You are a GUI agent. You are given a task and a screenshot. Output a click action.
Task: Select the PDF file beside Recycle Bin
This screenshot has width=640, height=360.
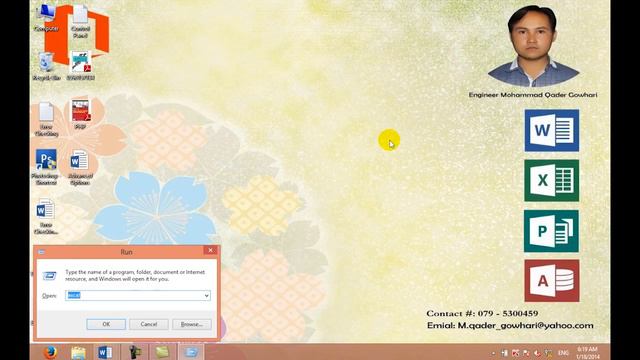[80, 66]
